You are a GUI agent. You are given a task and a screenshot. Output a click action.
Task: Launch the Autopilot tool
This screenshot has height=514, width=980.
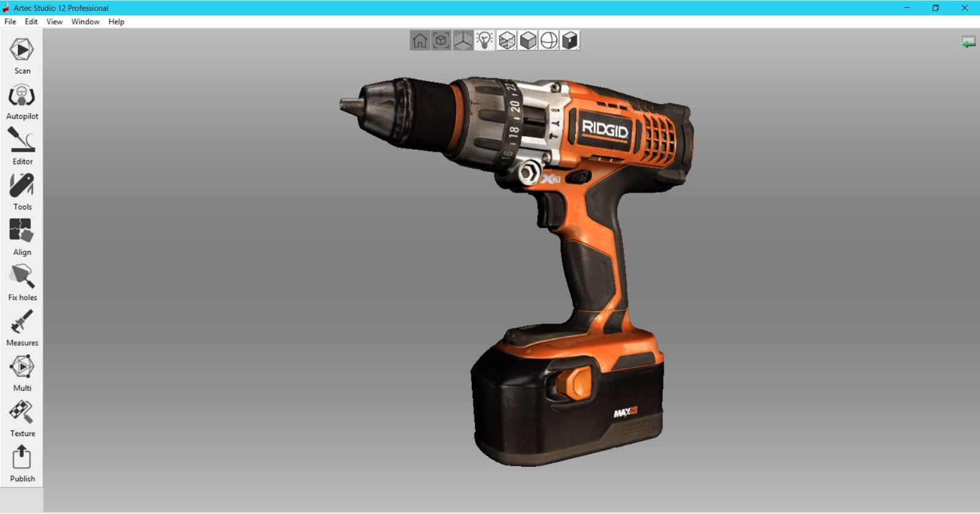pos(22,101)
